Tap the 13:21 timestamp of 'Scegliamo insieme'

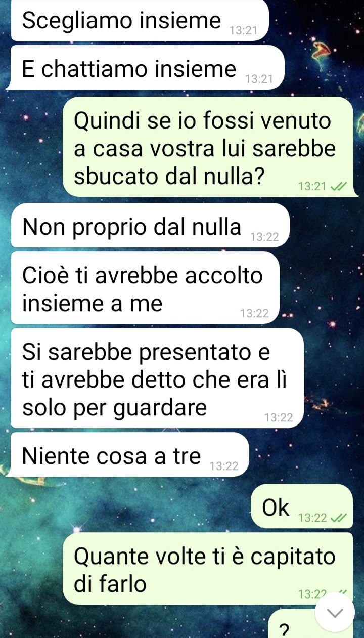244,31
